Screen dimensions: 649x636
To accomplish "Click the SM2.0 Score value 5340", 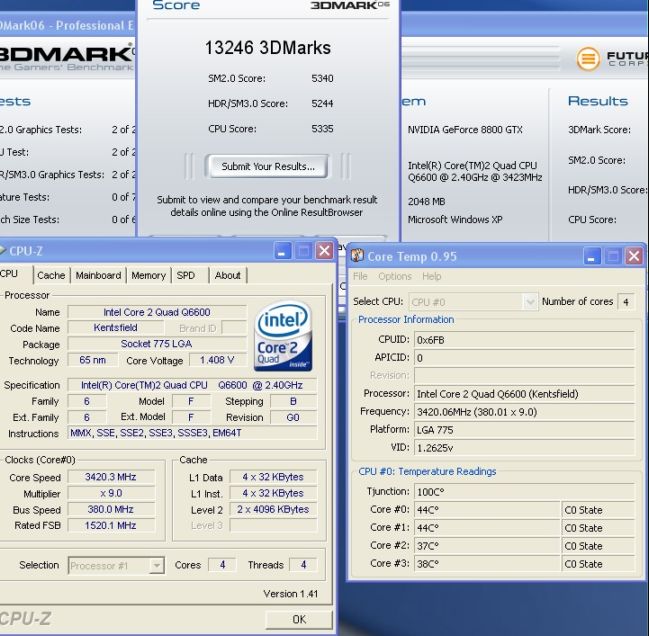I will click(x=322, y=78).
